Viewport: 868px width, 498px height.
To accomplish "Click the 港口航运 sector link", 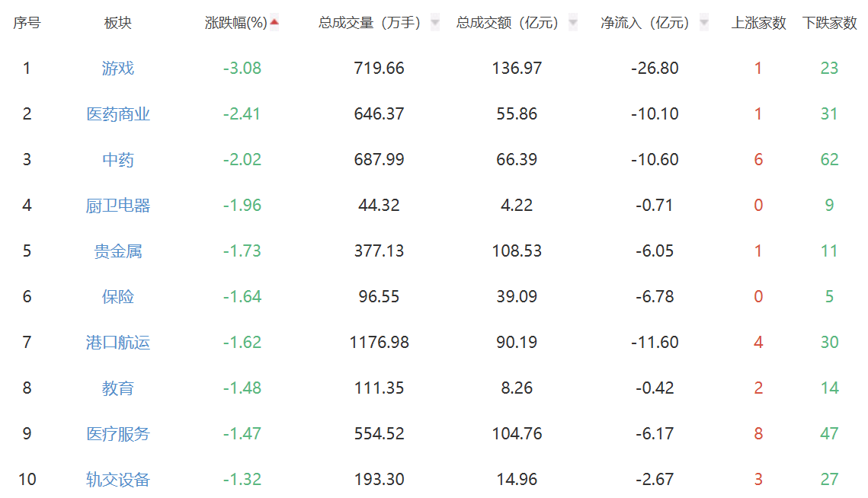I will [x=118, y=343].
